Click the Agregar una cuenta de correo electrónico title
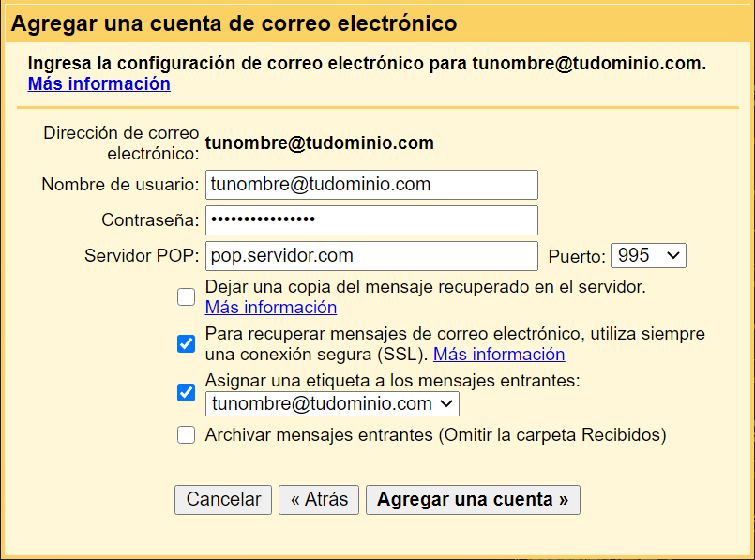This screenshot has width=755, height=560. point(234,23)
